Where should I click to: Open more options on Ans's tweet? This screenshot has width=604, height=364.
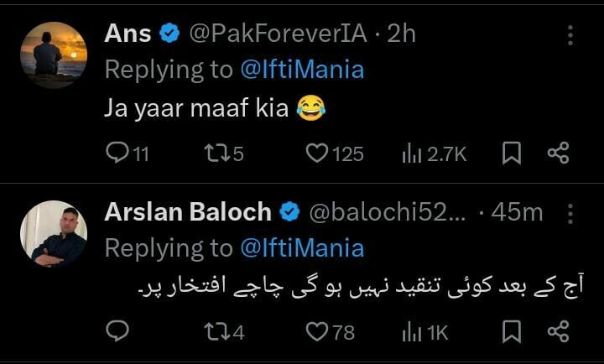click(x=570, y=34)
